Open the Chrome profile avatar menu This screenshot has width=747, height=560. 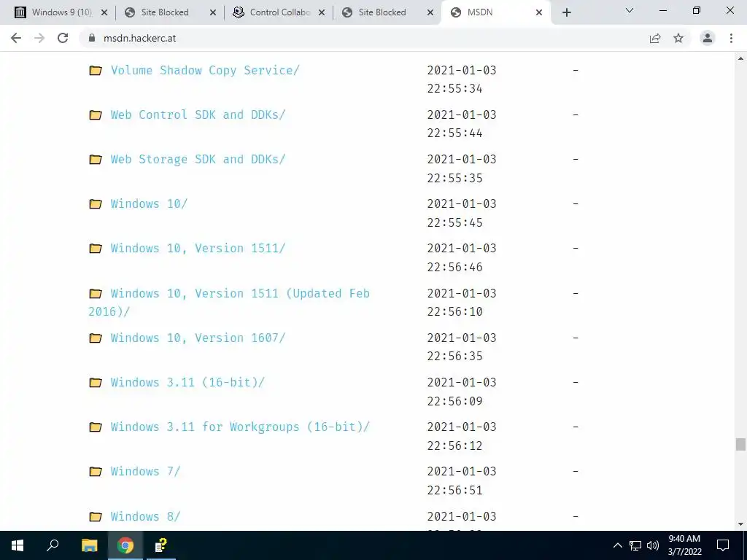pos(708,38)
